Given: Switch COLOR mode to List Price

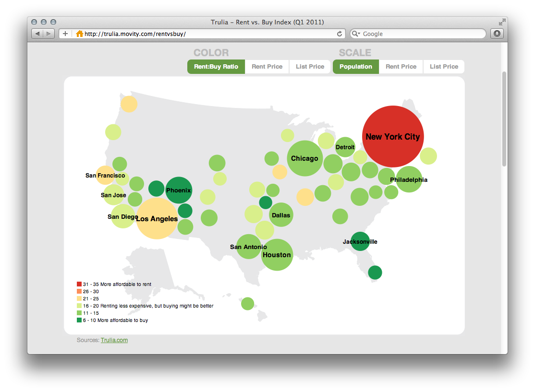Looking at the screenshot, I should tap(310, 66).
